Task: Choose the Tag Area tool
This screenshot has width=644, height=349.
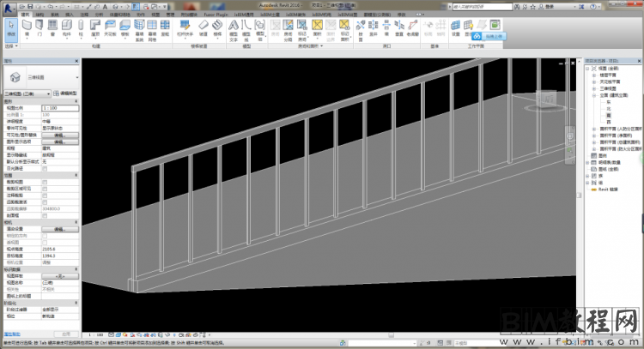Action: coord(344,30)
